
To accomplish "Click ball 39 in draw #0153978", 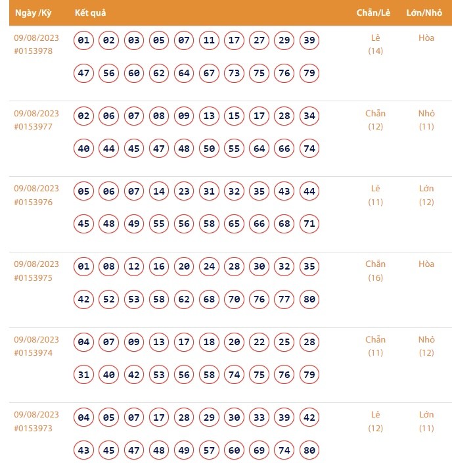I will click(309, 41).
